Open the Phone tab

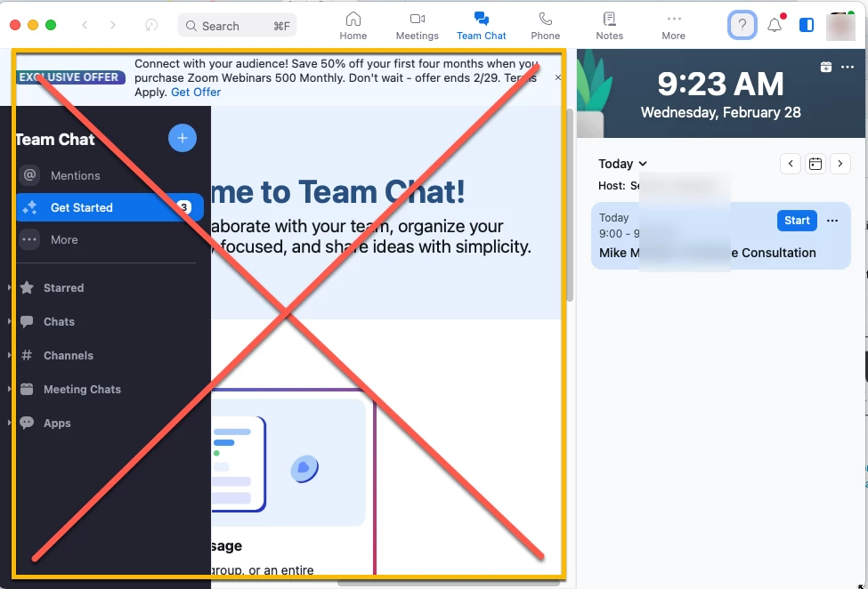click(x=545, y=26)
